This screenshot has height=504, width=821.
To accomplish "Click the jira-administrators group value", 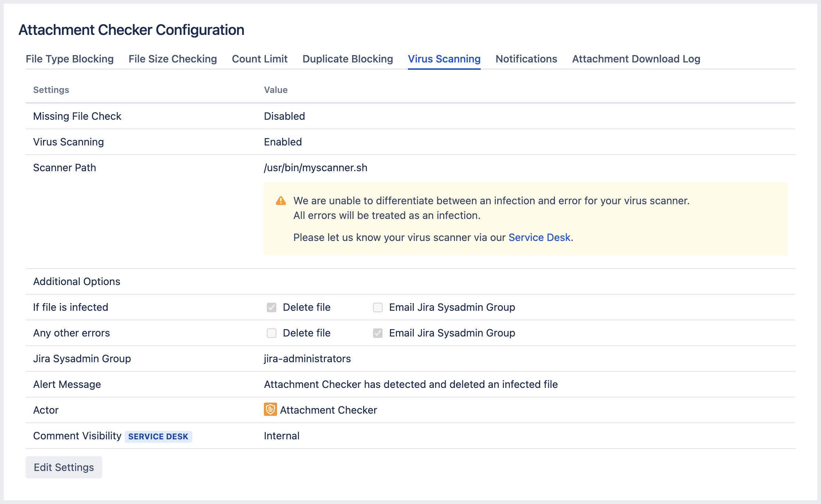I will [x=307, y=359].
